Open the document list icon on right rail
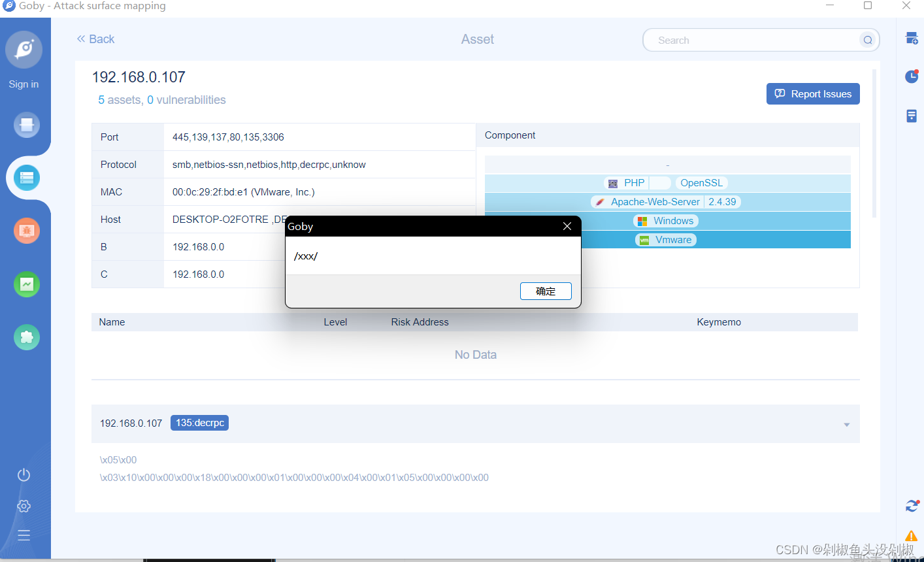The height and width of the screenshot is (562, 924). click(x=912, y=116)
